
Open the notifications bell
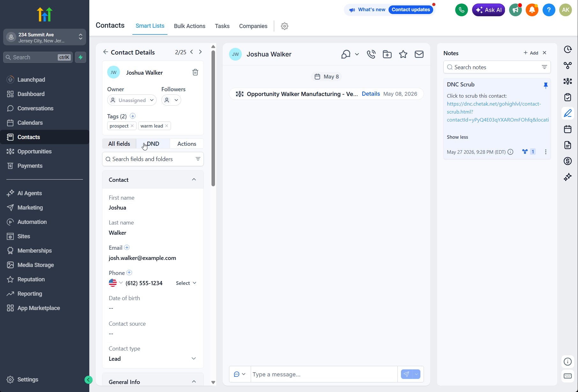[532, 10]
